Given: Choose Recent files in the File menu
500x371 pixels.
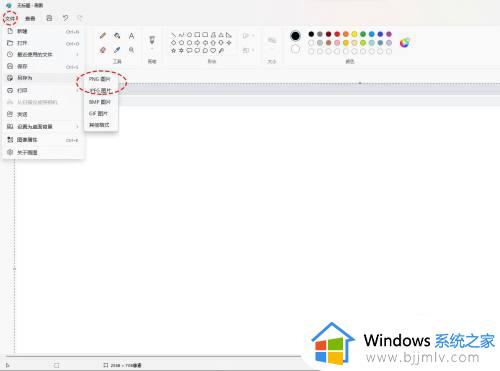Looking at the screenshot, I should click(43, 54).
